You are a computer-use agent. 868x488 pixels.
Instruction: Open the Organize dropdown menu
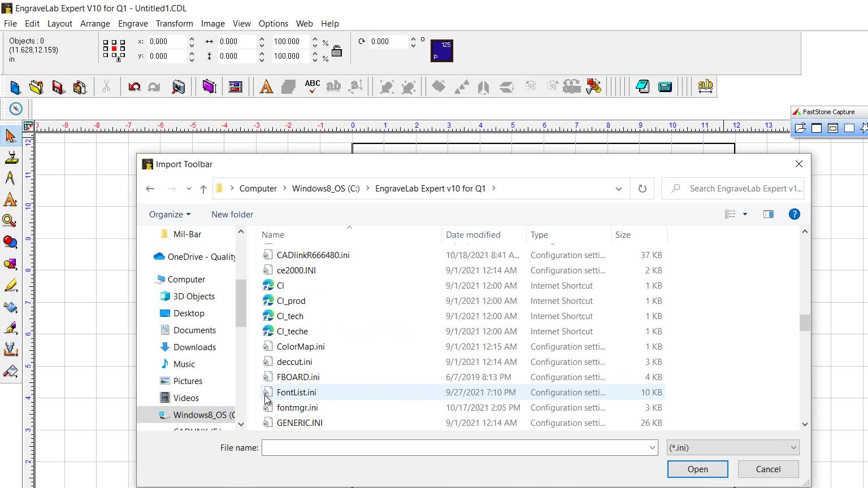click(x=170, y=215)
